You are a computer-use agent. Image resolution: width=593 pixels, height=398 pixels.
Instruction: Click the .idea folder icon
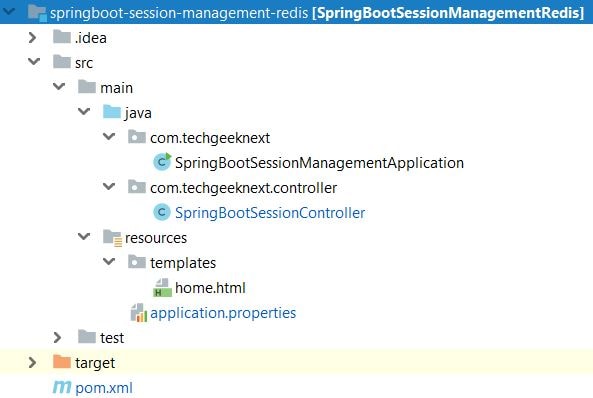[62, 37]
